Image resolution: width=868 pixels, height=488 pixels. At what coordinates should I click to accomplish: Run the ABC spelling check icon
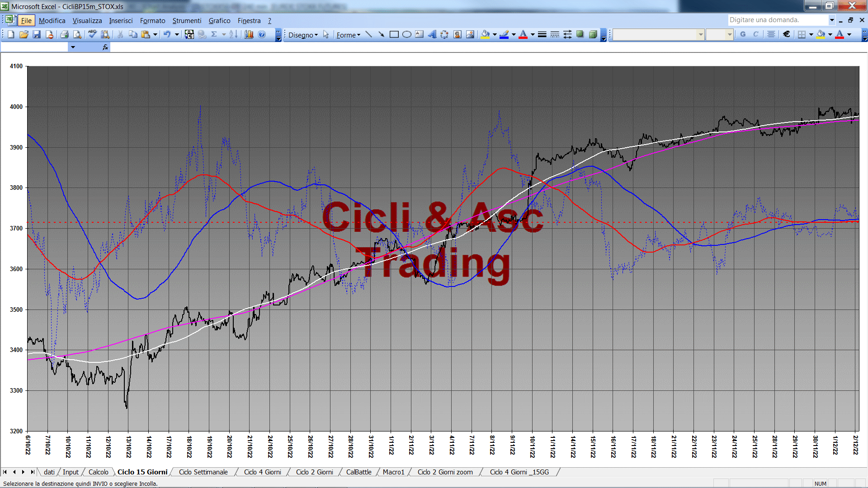(x=92, y=34)
